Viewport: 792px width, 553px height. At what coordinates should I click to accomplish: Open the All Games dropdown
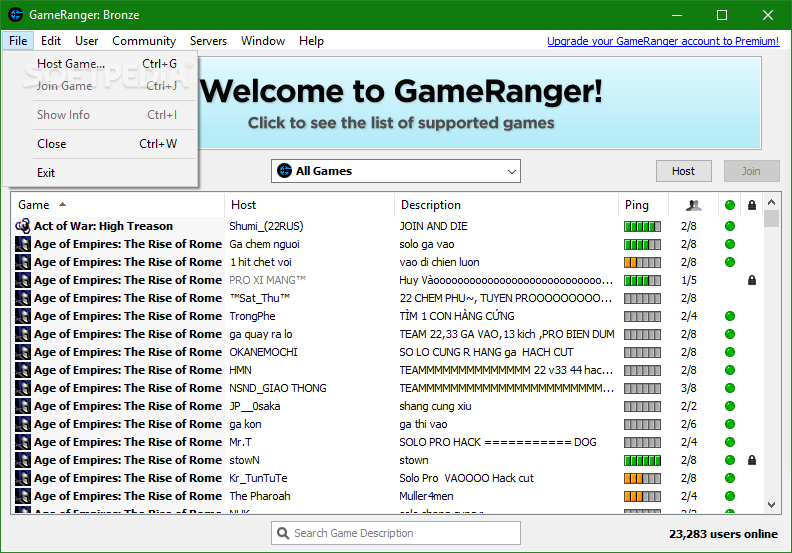point(395,171)
